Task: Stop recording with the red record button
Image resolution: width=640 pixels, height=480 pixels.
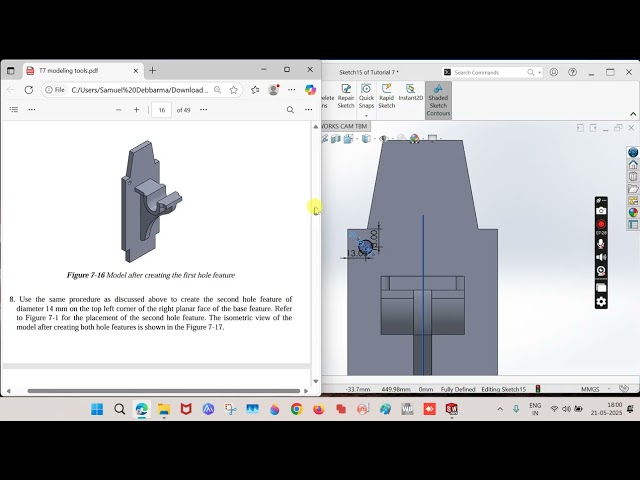Action: pyautogui.click(x=601, y=224)
